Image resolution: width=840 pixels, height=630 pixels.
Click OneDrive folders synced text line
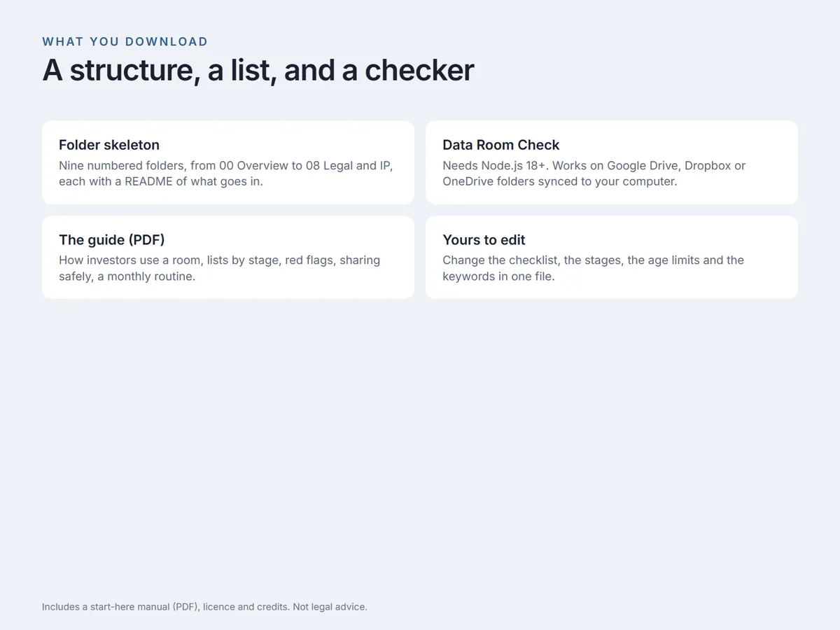(x=559, y=181)
